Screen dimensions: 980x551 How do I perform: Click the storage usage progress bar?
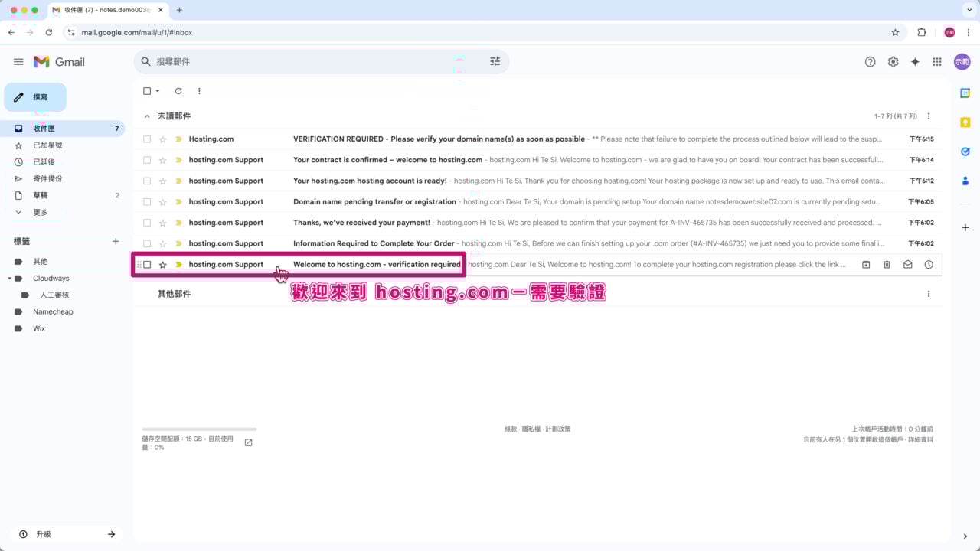pyautogui.click(x=198, y=429)
